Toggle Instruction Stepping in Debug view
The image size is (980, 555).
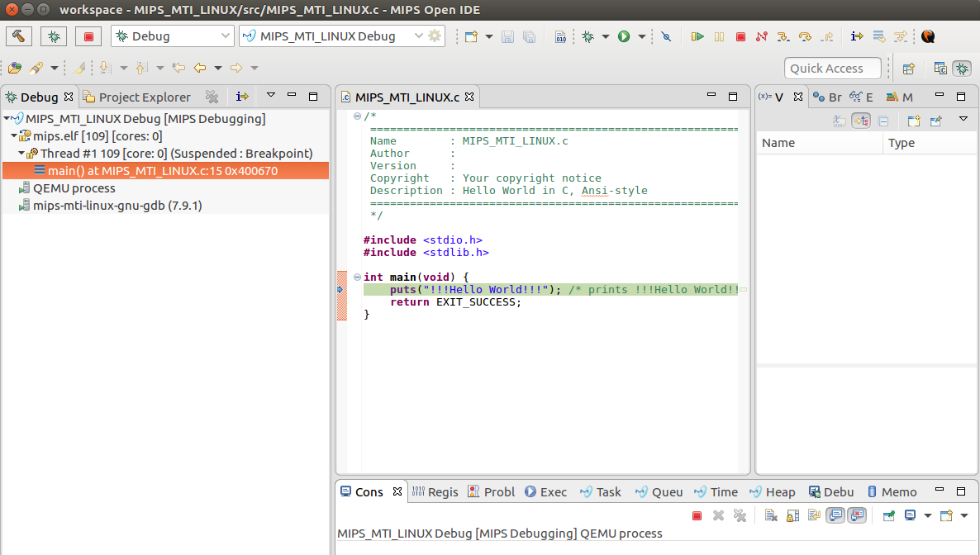pos(242,97)
